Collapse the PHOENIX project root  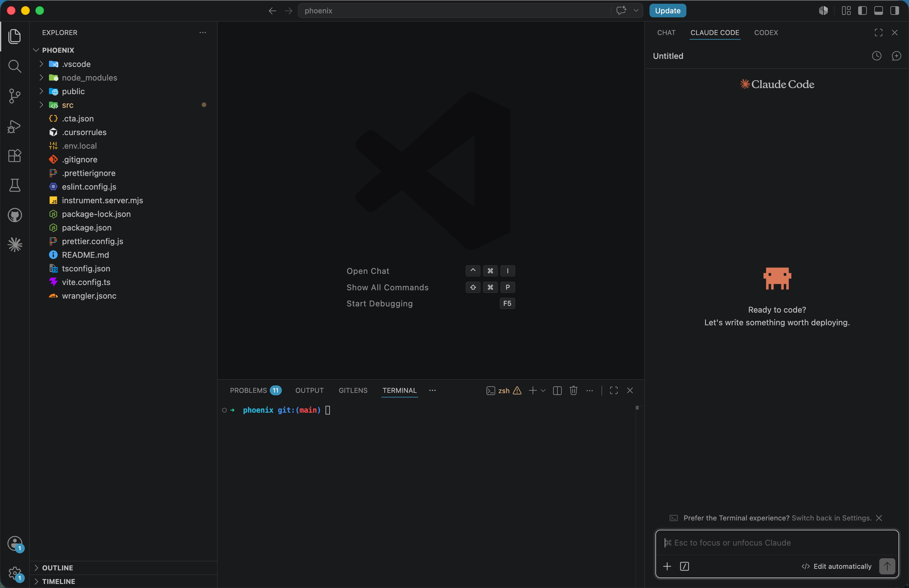click(x=36, y=50)
